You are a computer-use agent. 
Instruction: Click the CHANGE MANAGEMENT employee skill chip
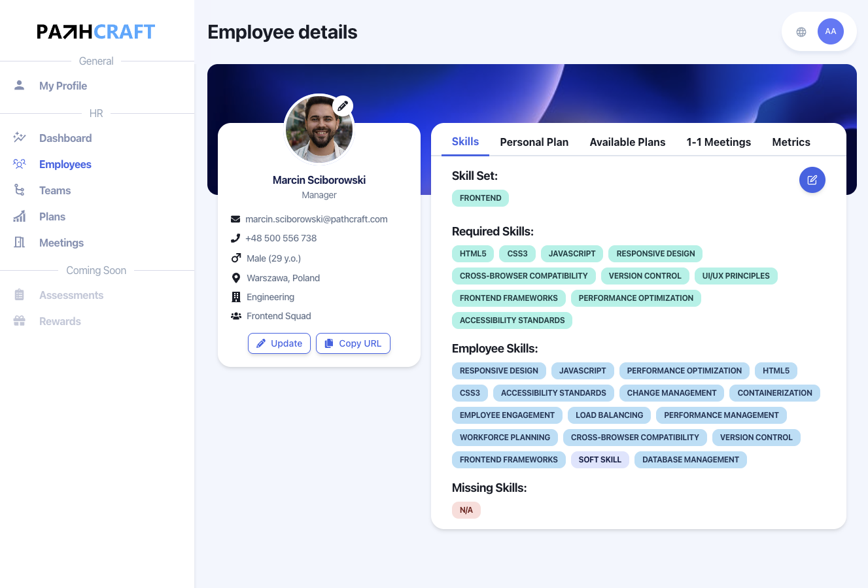672,393
